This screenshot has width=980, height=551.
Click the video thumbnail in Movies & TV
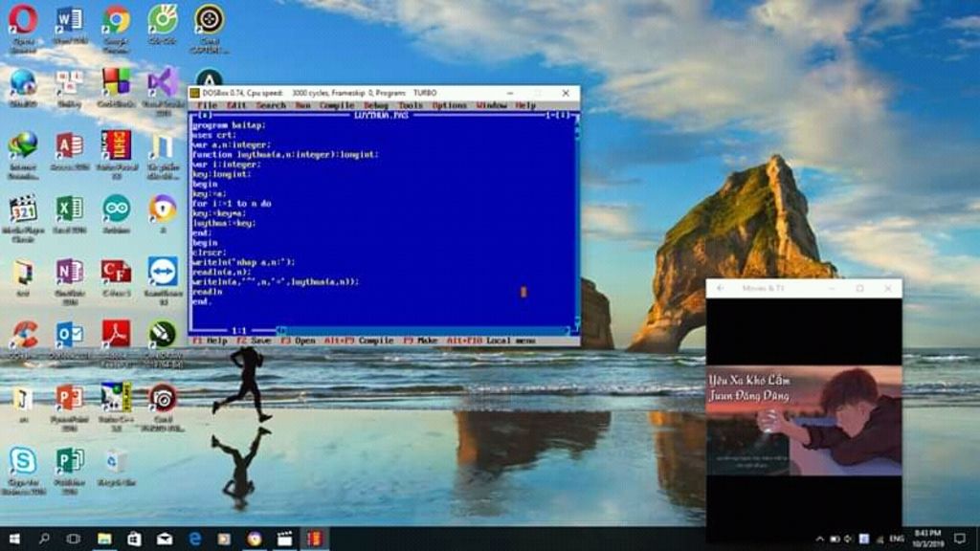[804, 421]
